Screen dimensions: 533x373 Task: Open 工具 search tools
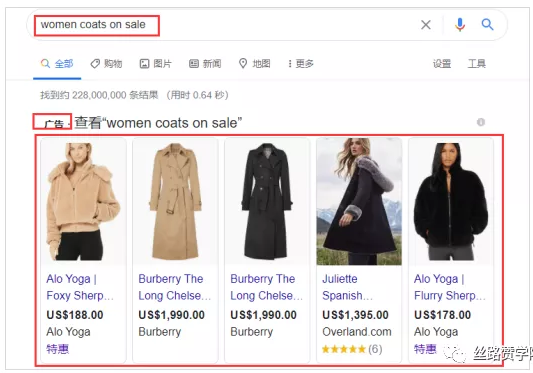(477, 64)
